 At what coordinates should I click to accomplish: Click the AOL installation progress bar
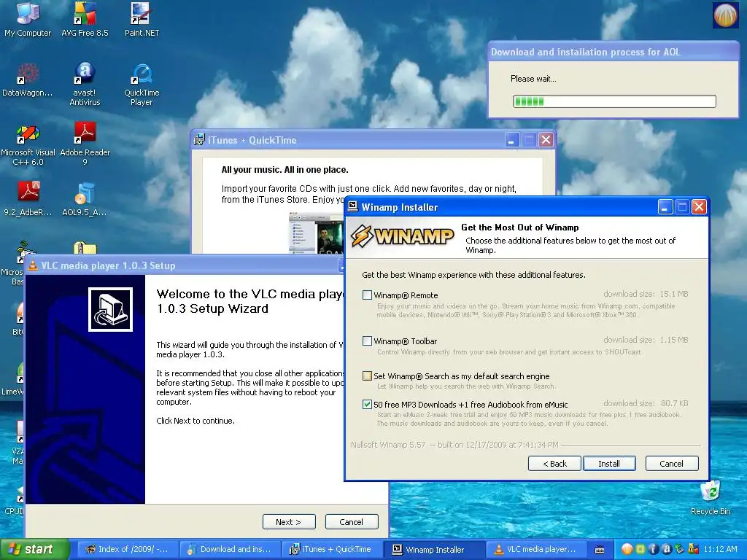[614, 101]
